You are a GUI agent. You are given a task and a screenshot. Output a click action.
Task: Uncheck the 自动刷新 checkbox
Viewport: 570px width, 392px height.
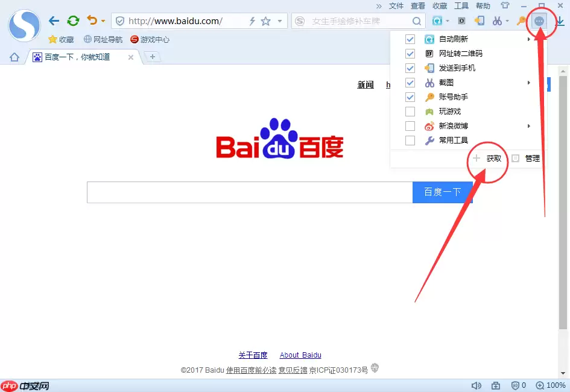point(410,39)
